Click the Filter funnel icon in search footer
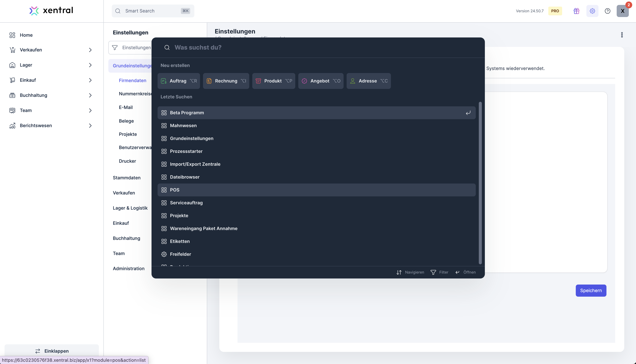 point(433,272)
